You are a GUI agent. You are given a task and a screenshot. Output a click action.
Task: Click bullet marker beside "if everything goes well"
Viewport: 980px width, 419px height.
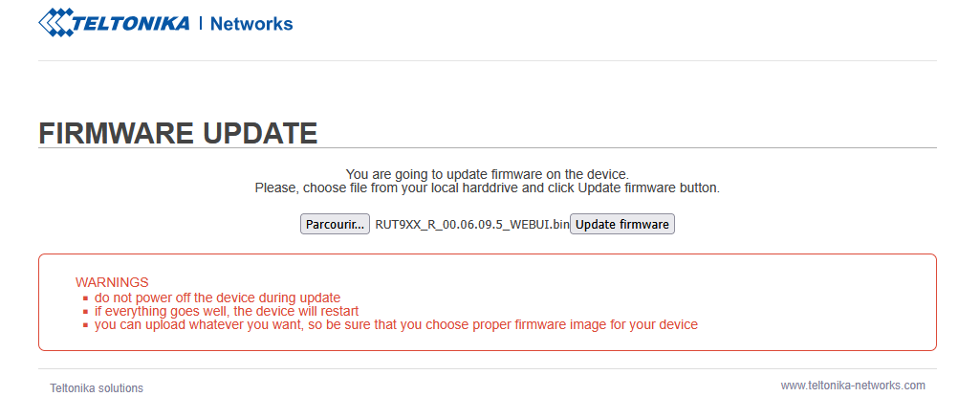tap(86, 312)
